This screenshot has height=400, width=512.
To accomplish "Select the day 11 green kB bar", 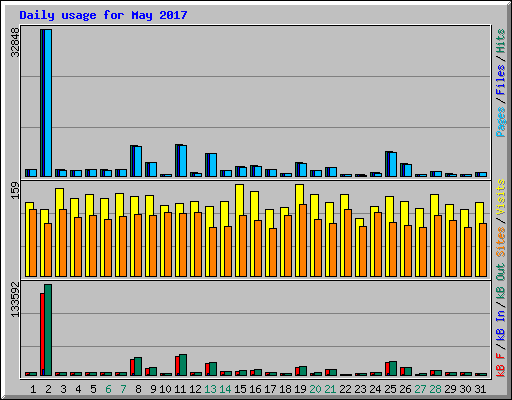I will coord(183,365).
